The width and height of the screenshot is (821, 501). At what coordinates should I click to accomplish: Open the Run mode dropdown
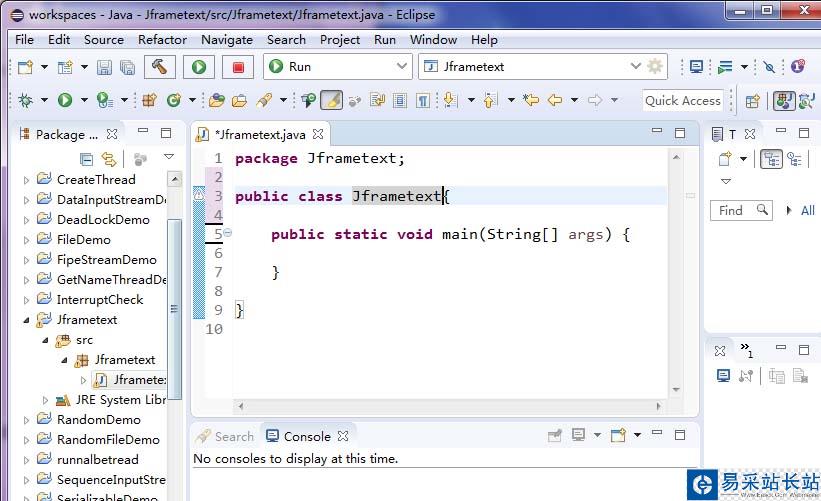coord(402,66)
